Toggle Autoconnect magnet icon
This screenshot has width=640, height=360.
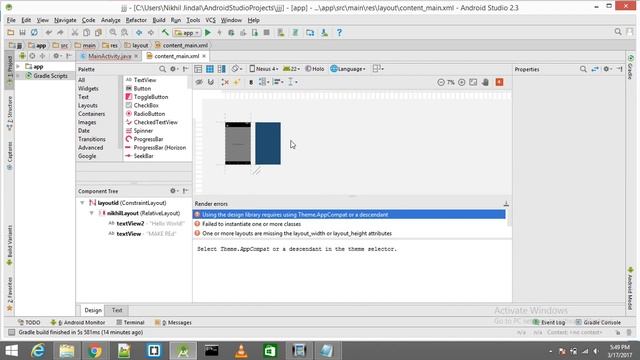[x=211, y=82]
